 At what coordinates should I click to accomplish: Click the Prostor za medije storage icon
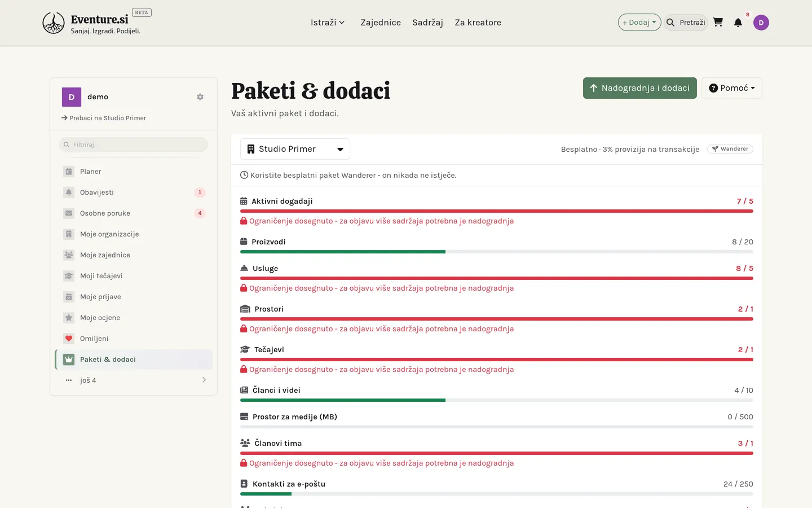(x=244, y=417)
